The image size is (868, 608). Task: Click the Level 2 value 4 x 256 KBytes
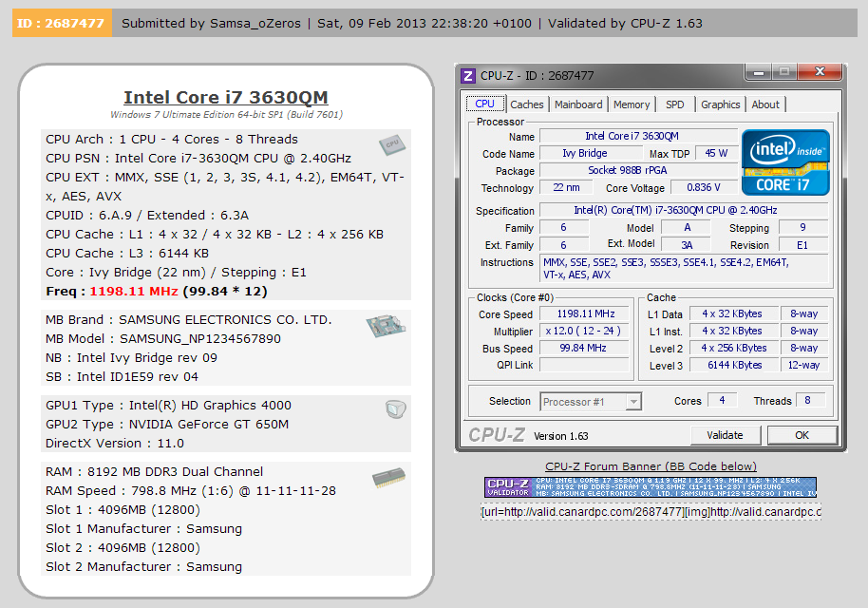tap(733, 349)
